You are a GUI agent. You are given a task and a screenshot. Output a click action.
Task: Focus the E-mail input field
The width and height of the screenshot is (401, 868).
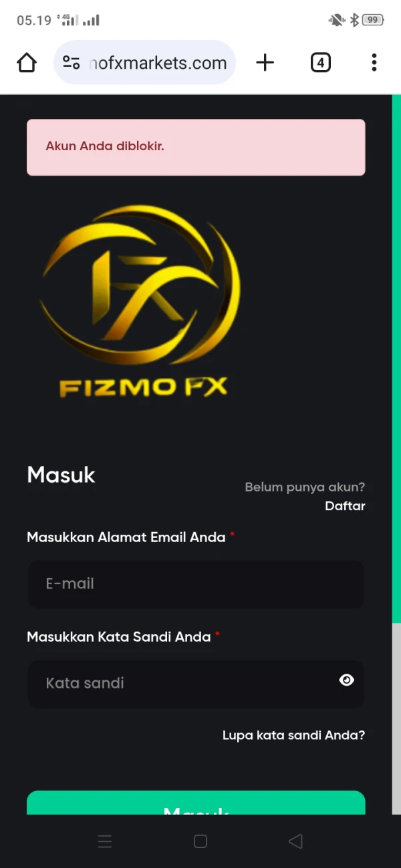[196, 584]
